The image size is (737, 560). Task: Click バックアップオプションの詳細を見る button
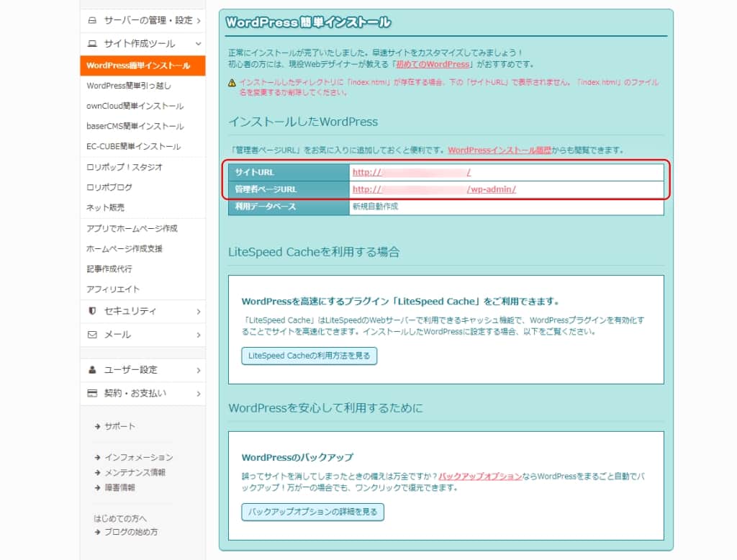(312, 512)
